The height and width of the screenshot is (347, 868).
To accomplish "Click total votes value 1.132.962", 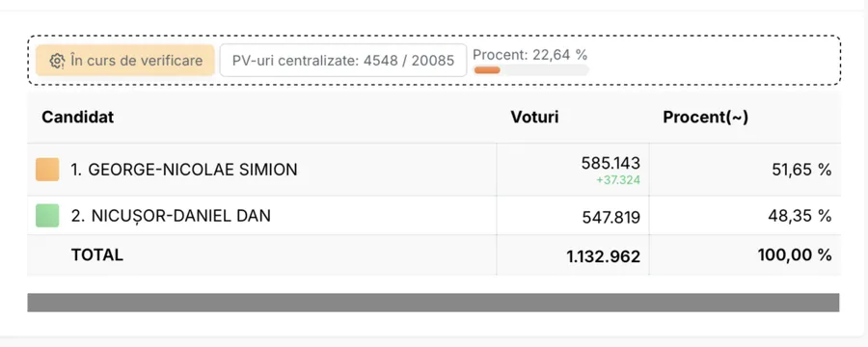I will (604, 256).
